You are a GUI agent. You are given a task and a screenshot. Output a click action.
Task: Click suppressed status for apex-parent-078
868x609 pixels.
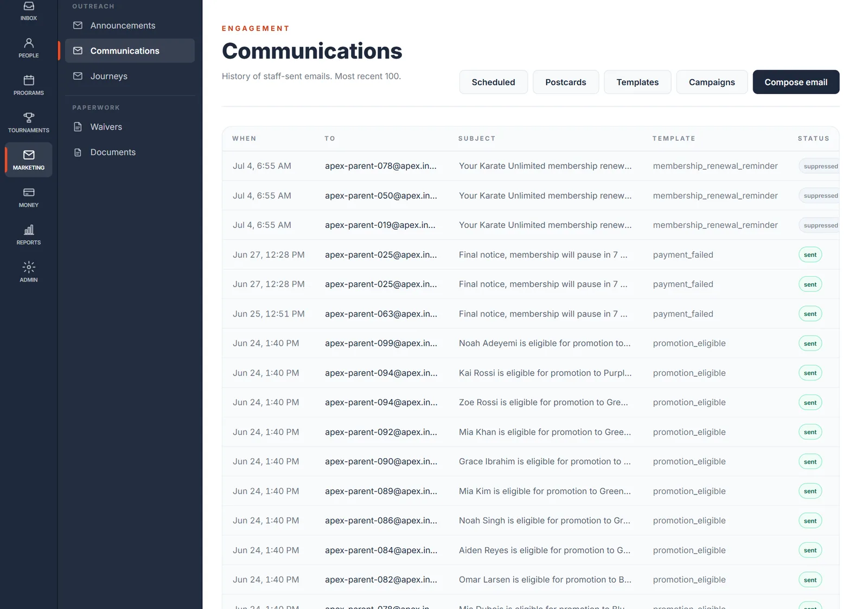click(819, 166)
